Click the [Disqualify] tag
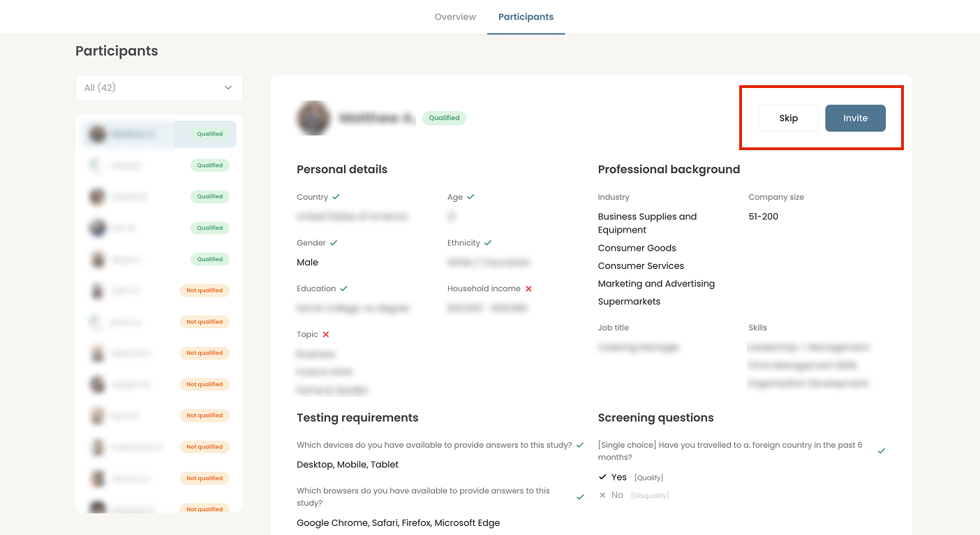The image size is (980, 535). point(650,496)
